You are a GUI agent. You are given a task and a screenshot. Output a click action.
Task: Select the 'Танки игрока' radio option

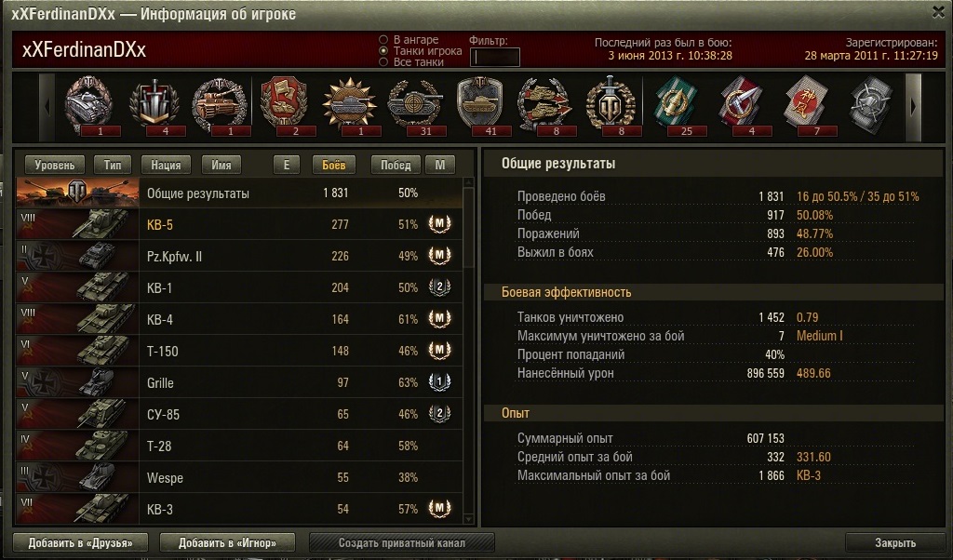point(383,51)
